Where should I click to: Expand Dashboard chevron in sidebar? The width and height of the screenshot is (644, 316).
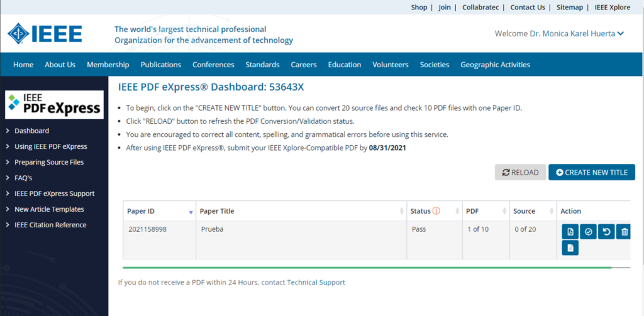tap(8, 131)
